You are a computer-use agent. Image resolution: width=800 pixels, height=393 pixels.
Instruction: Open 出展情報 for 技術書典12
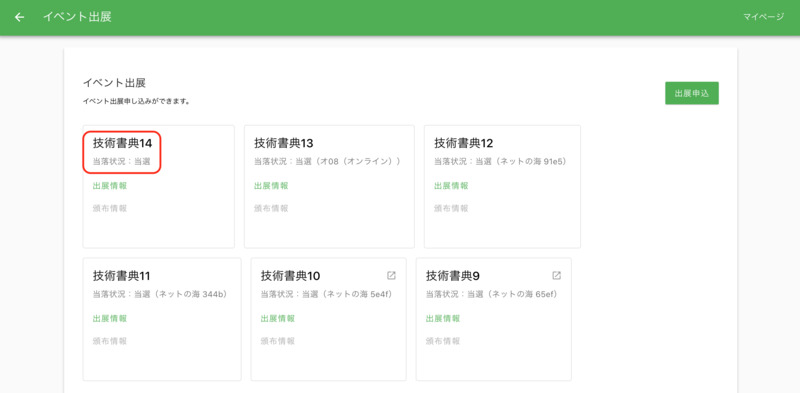451,186
